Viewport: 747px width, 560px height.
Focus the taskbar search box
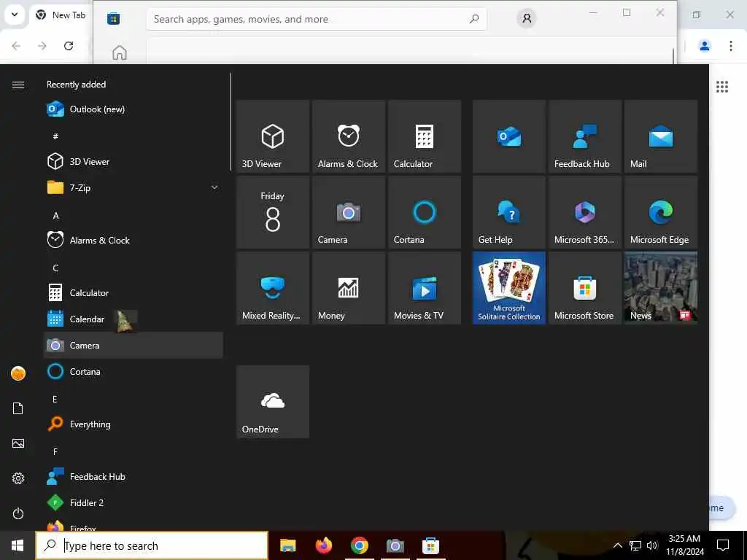click(152, 545)
